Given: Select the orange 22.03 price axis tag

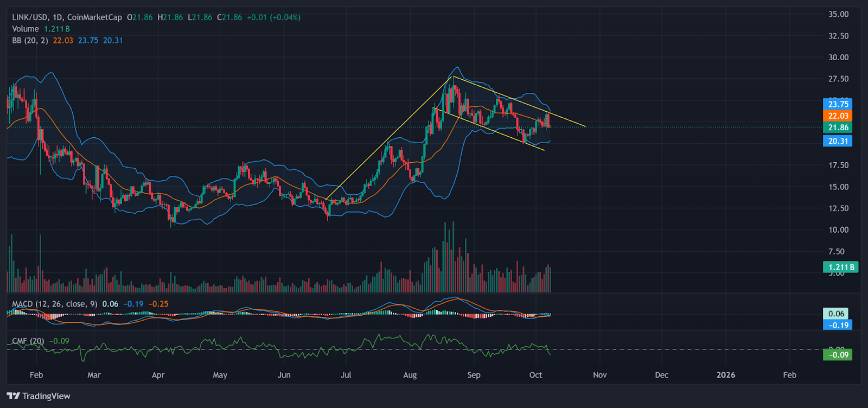Looking at the screenshot, I should (x=838, y=116).
